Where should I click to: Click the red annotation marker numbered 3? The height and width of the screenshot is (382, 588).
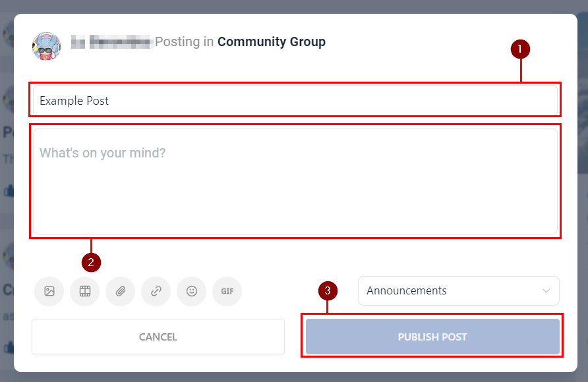[x=328, y=290]
